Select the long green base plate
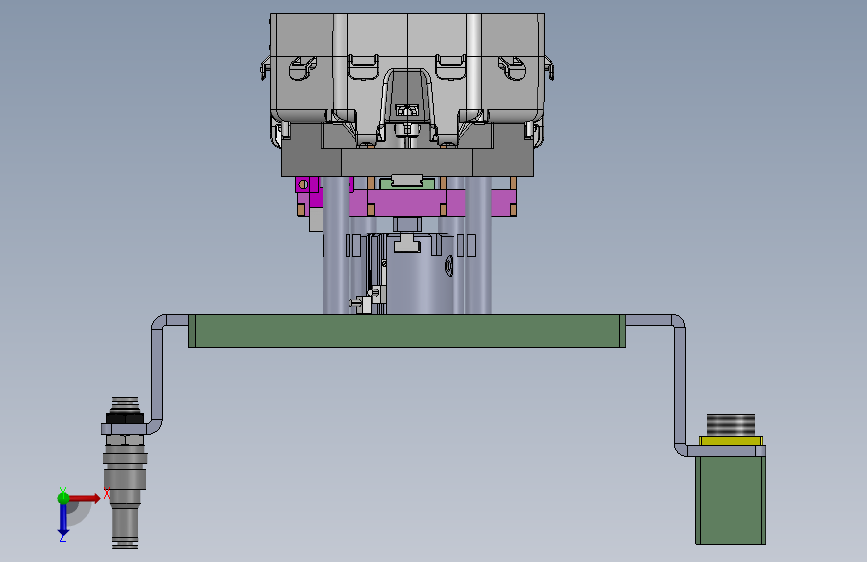This screenshot has width=867, height=562. [407, 331]
